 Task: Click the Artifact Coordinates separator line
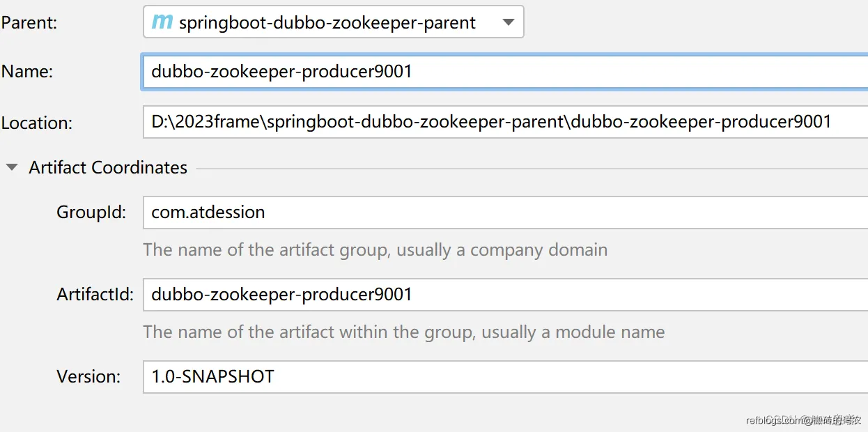tap(529, 168)
